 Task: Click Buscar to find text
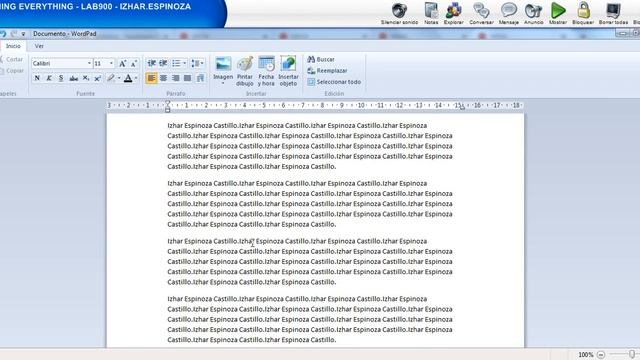321,59
